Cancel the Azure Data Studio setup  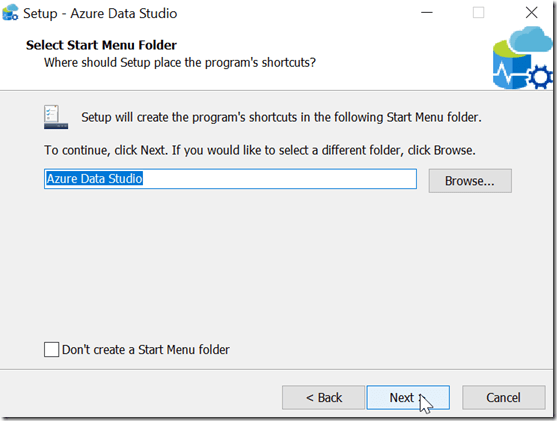504,398
